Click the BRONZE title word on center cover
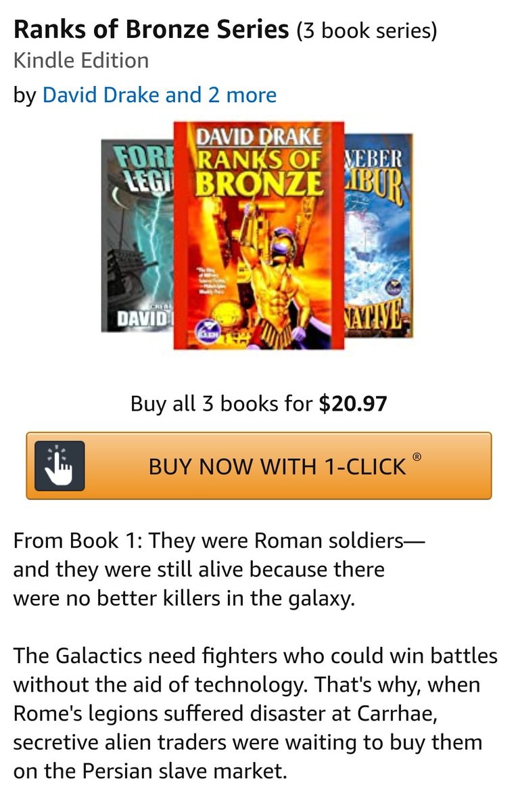The image size is (518, 812). [x=259, y=183]
